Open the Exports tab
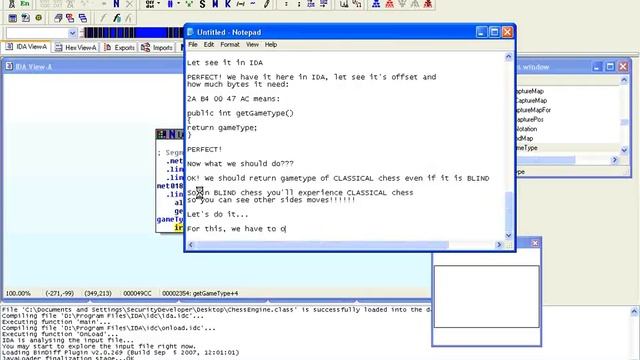Screen dimensions: 640x360 tap(120, 47)
